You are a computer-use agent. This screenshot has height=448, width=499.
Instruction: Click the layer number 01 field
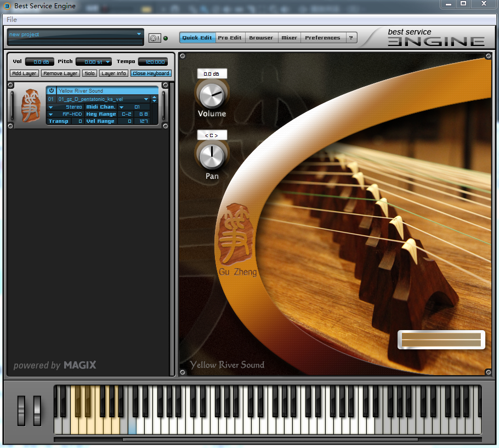click(51, 99)
